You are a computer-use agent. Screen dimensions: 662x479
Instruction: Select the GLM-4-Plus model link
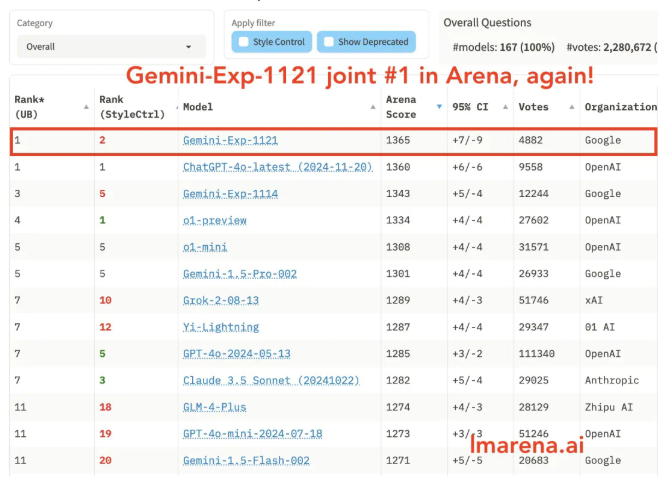[214, 407]
